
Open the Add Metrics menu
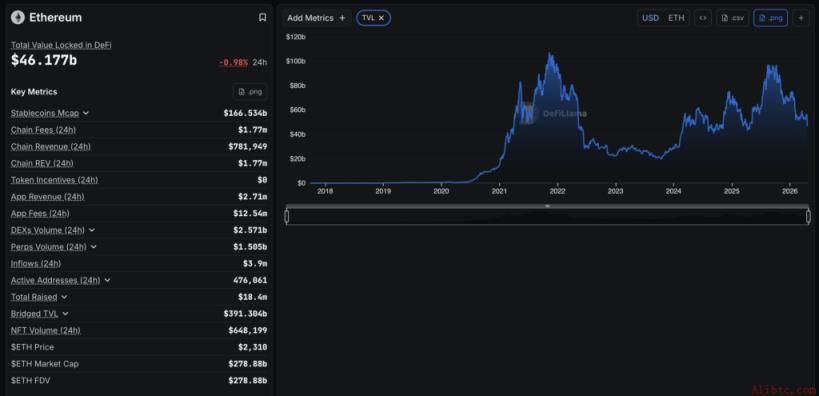click(317, 18)
